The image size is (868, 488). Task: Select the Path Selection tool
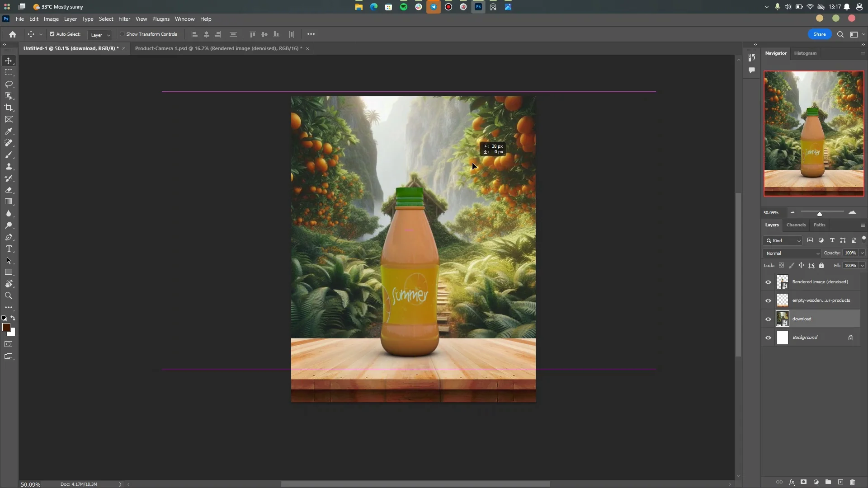coord(9,260)
